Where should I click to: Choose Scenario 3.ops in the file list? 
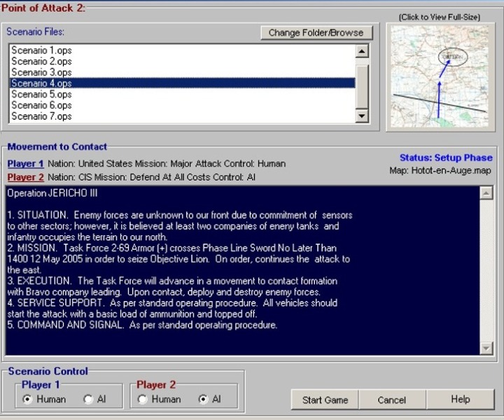pos(42,72)
